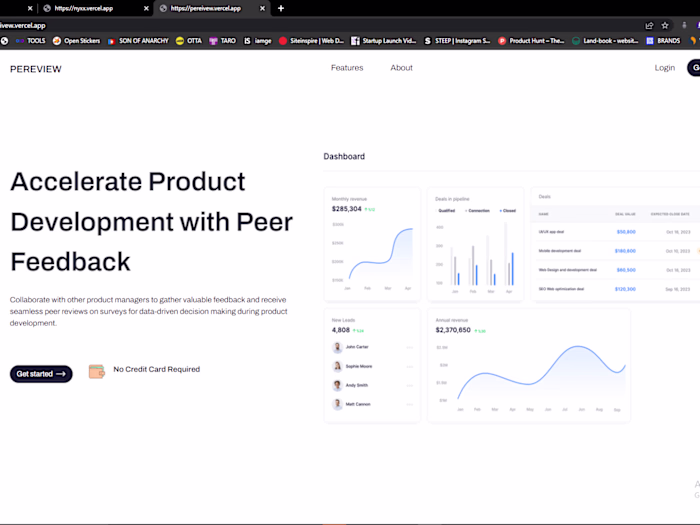Click the Annual revenue chart
The height and width of the screenshot is (525, 700).
tap(530, 377)
